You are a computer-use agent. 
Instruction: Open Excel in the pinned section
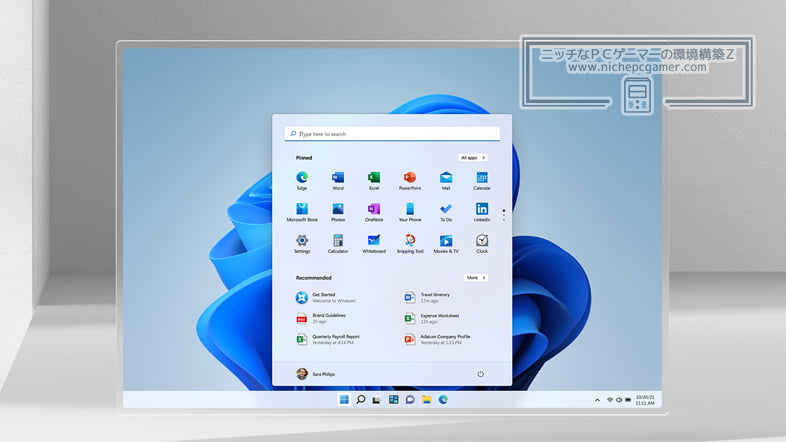pyautogui.click(x=374, y=180)
